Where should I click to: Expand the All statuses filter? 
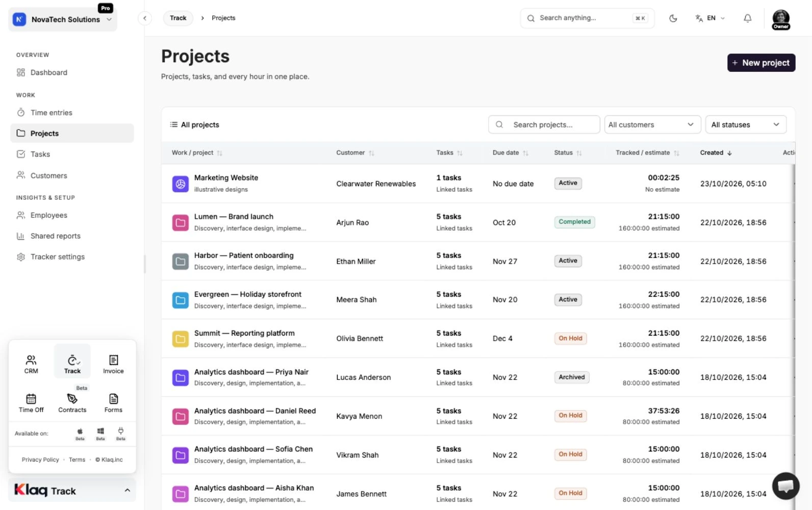(746, 125)
